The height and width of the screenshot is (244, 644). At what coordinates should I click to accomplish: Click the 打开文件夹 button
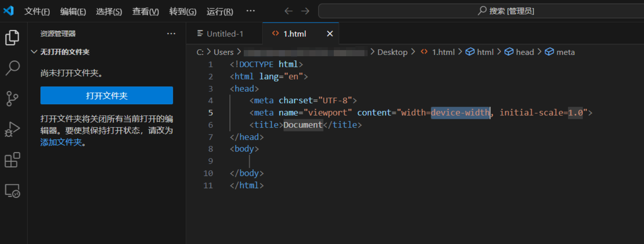(106, 95)
